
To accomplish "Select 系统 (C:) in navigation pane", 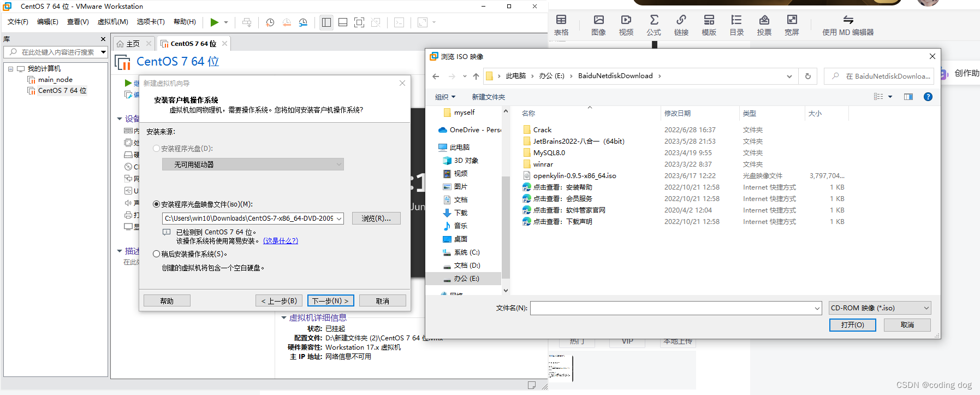I will [467, 252].
